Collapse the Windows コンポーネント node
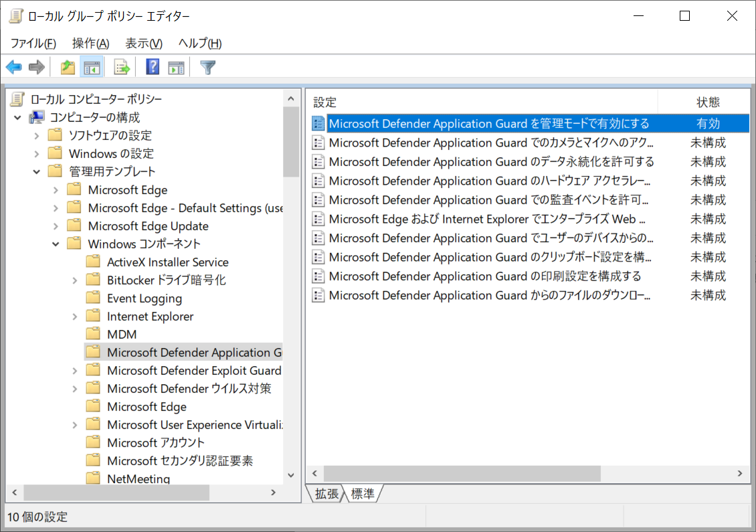756x532 pixels. click(56, 244)
